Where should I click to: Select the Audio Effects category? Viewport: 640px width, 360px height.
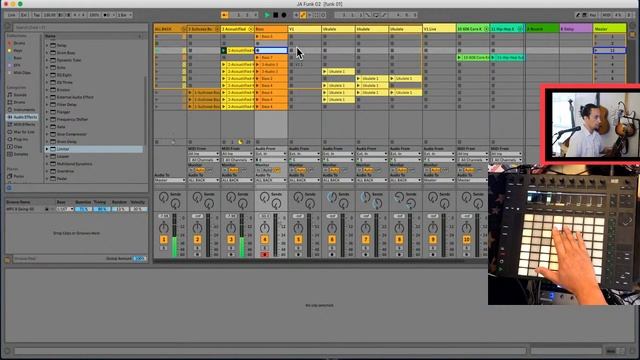(x=22, y=117)
